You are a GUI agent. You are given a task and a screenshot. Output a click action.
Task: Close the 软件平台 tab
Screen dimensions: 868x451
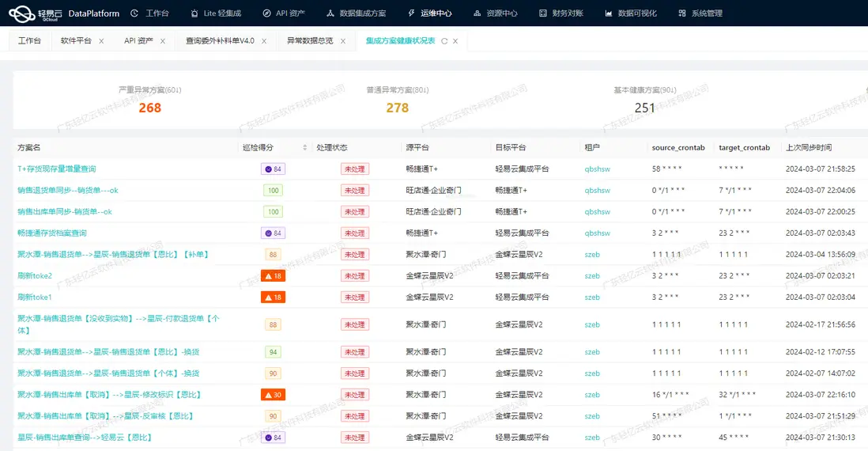[101, 41]
